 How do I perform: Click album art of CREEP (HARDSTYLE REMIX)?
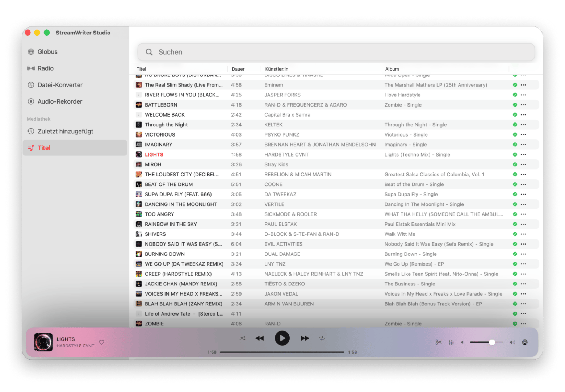tap(139, 274)
